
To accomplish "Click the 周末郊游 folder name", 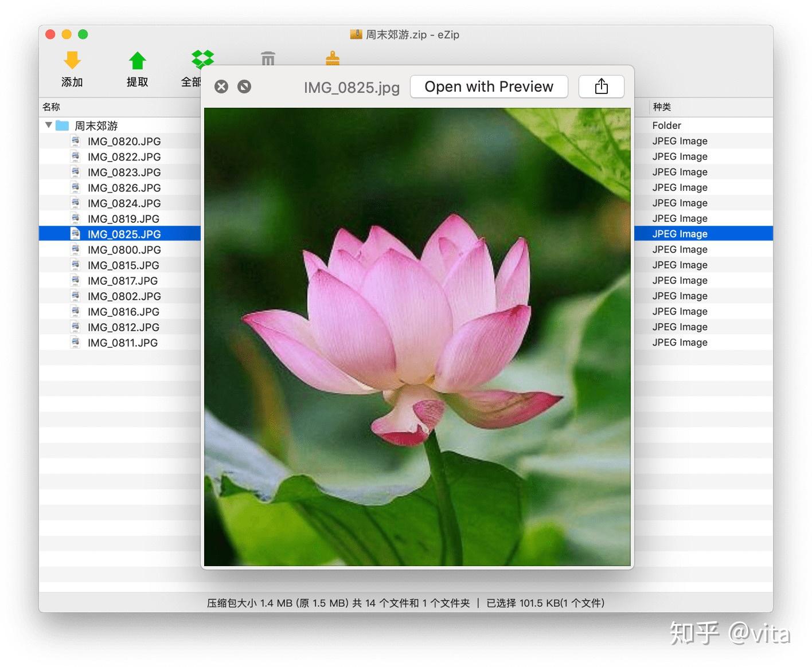I will (96, 125).
